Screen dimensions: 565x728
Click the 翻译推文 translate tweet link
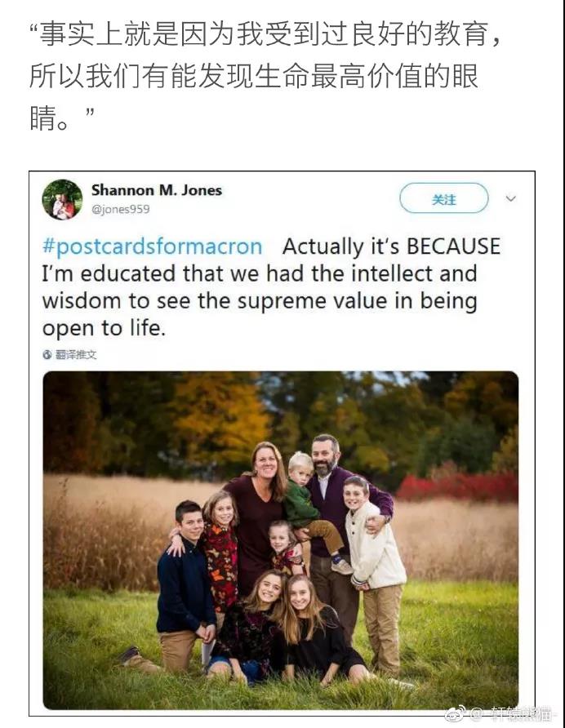pos(76,355)
